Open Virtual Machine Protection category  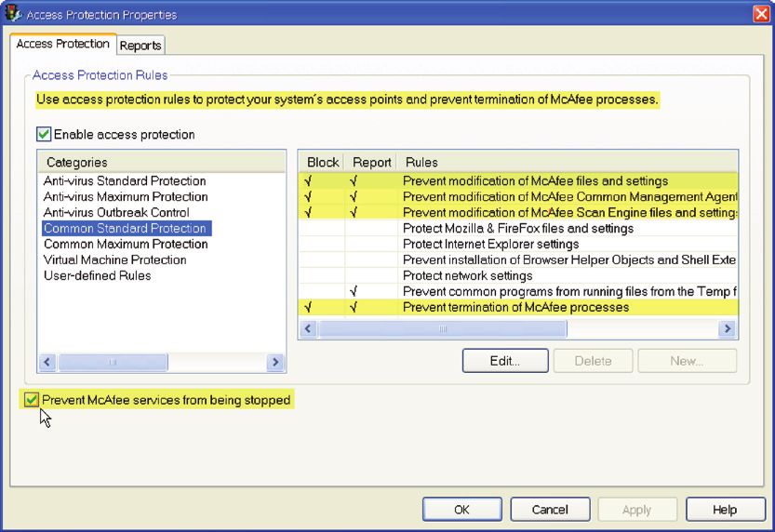point(114,259)
